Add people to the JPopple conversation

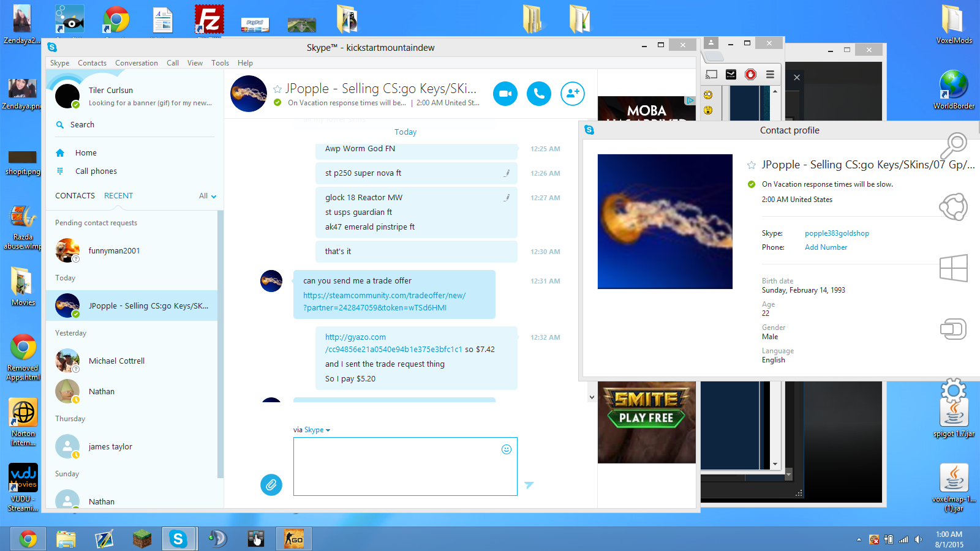pyautogui.click(x=573, y=94)
